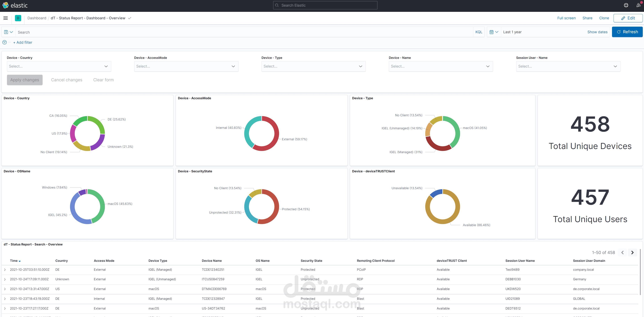
Task: Open the saved query menu
Action: (x=9, y=32)
